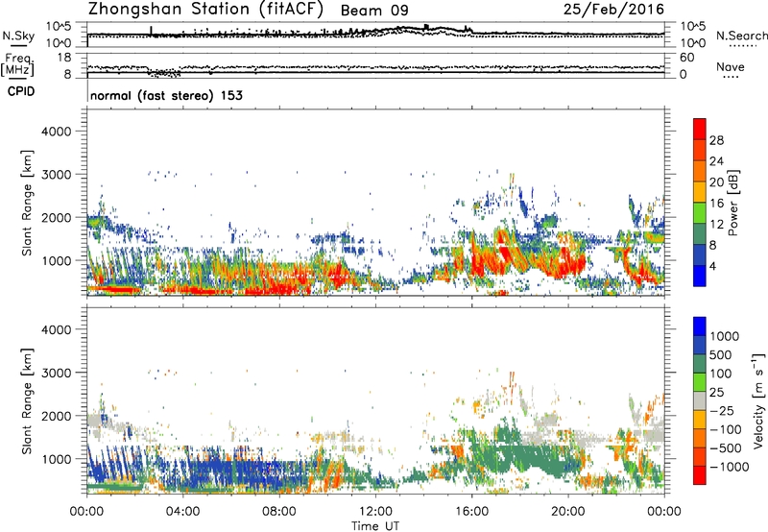The image size is (768, 532).
Task: Click the 20:00 time axis tick label
Action: click(568, 512)
